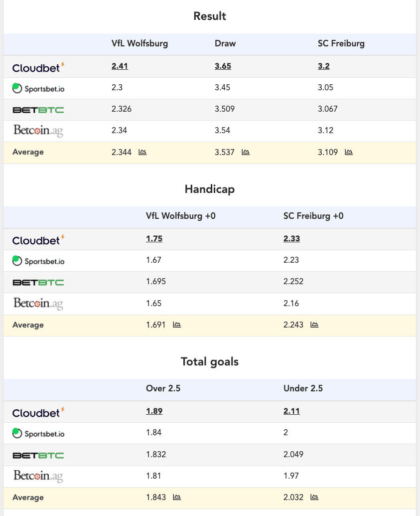This screenshot has height=516, width=420.
Task: Click Cloudbet's Under 2.5 odds 2.11
Action: click(x=291, y=411)
